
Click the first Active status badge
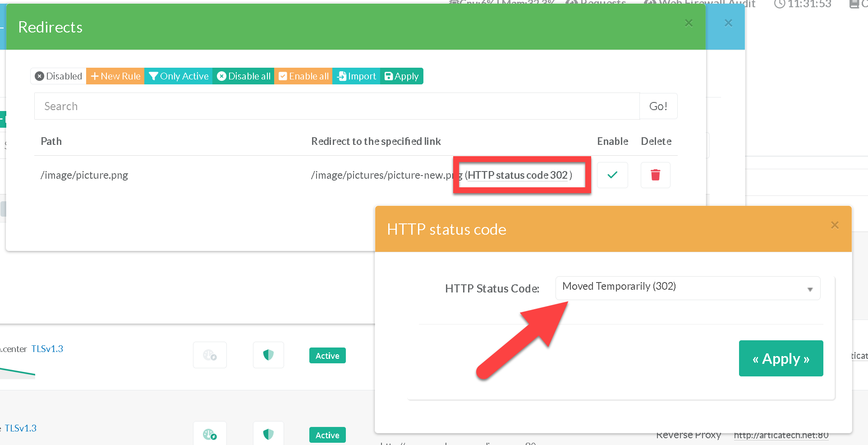[327, 356]
